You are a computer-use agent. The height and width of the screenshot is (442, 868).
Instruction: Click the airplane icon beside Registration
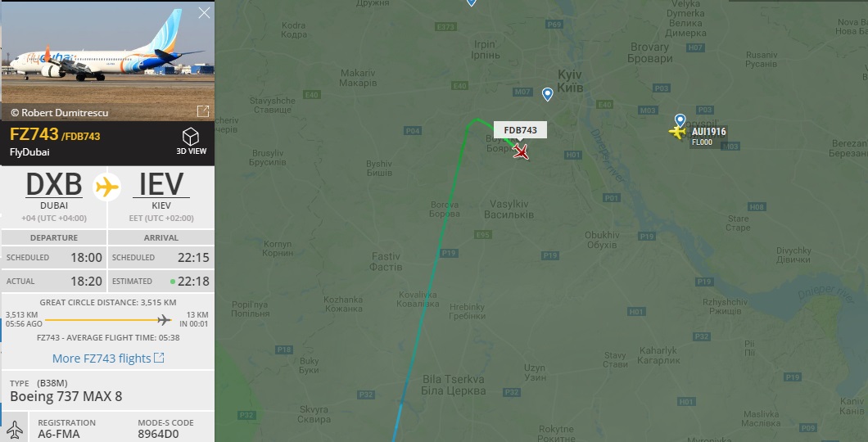pos(15,429)
